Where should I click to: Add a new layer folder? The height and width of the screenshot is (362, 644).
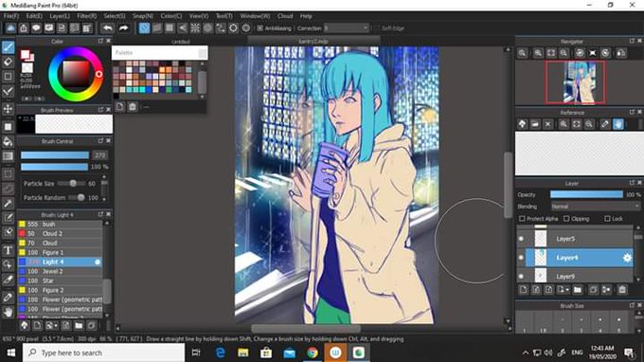[578, 290]
